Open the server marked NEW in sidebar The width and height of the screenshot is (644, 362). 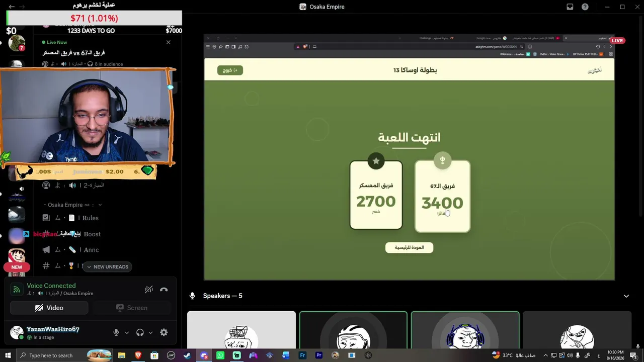[x=17, y=257]
